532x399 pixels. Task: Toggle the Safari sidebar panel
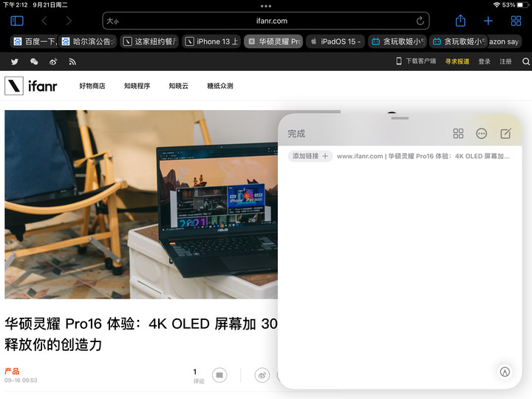point(16,21)
